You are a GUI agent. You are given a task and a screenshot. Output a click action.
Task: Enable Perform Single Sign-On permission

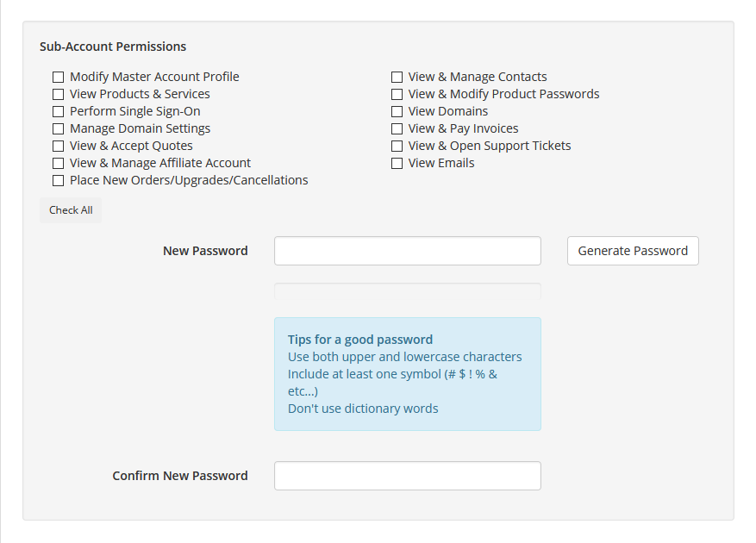pos(58,111)
